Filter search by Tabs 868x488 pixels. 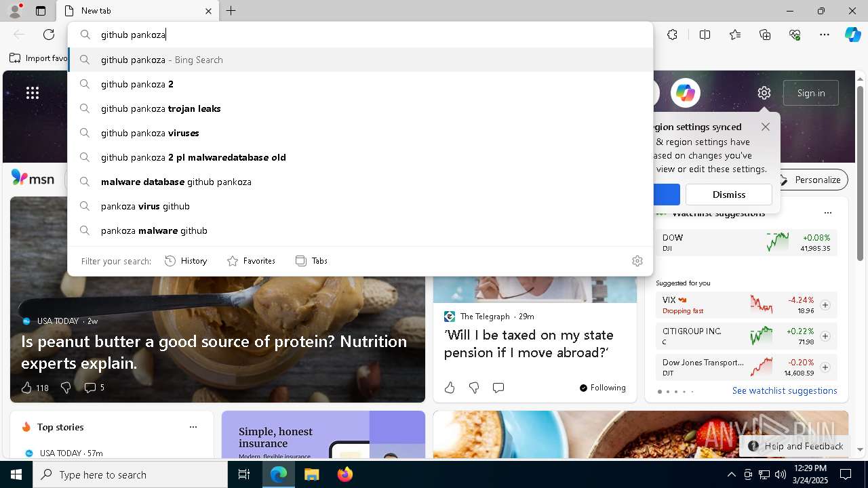click(311, 261)
